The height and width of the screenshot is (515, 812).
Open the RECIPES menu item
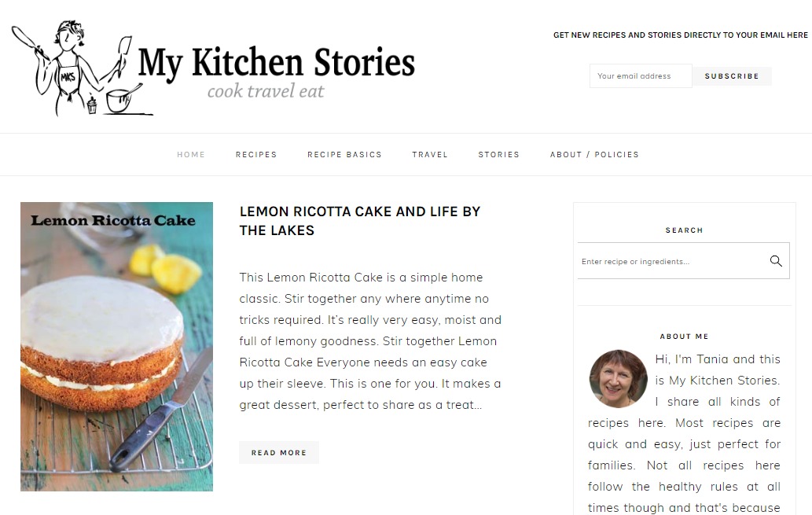(x=256, y=154)
